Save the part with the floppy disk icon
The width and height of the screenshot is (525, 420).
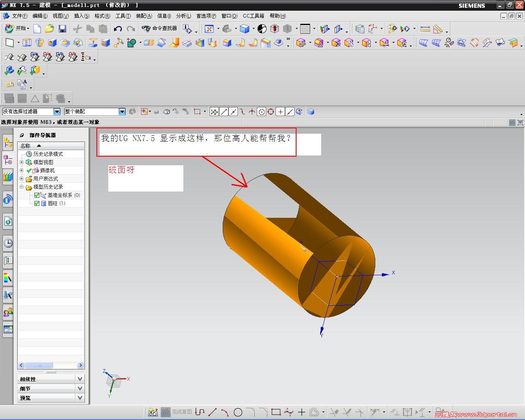coord(62,29)
